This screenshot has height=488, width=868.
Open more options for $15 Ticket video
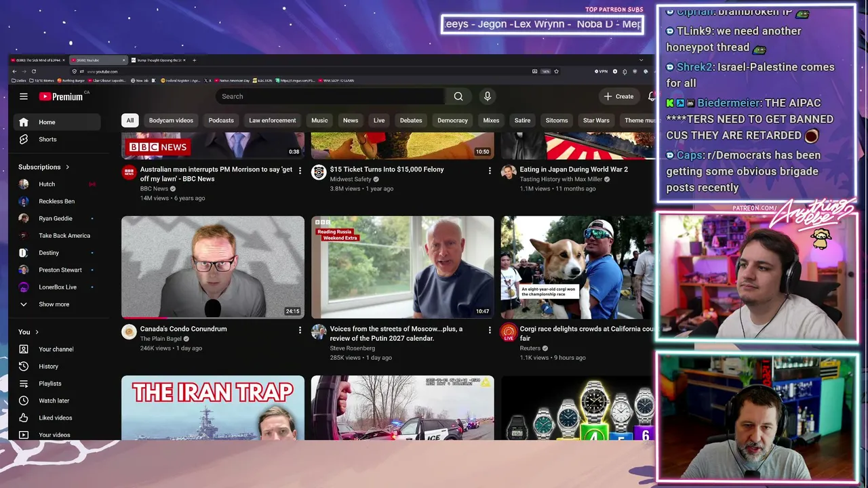coord(490,171)
